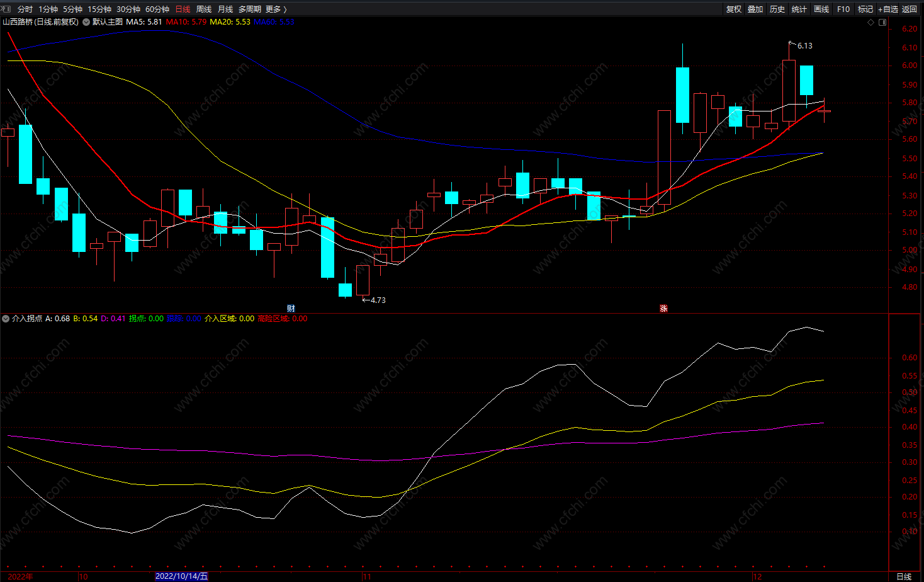Click the magenta D: 0.41 indicator value

[x=113, y=319]
